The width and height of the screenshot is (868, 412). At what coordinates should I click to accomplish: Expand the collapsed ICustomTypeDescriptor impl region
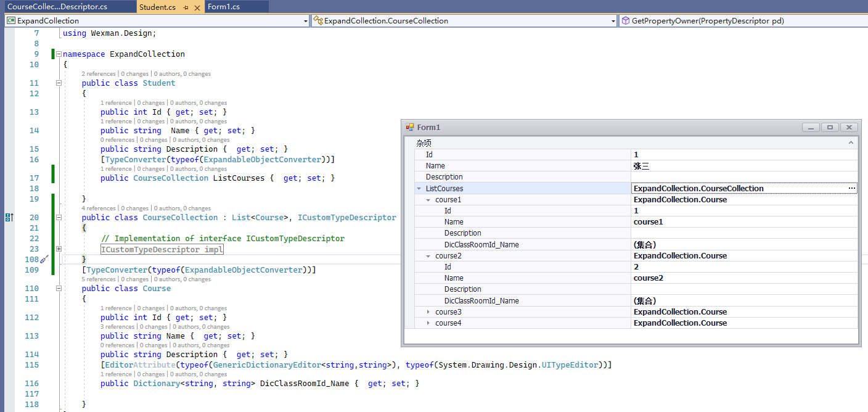click(59, 249)
